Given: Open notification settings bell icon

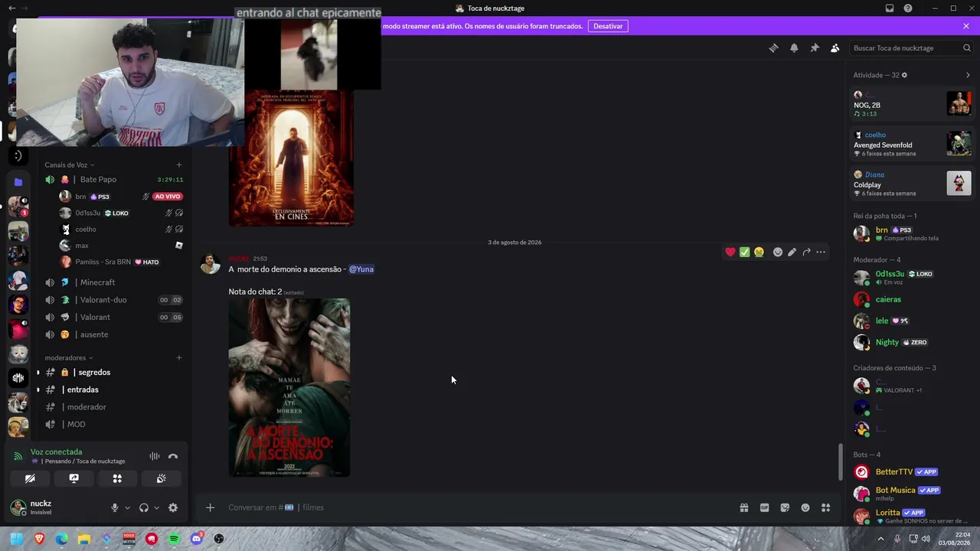Looking at the screenshot, I should tap(794, 48).
